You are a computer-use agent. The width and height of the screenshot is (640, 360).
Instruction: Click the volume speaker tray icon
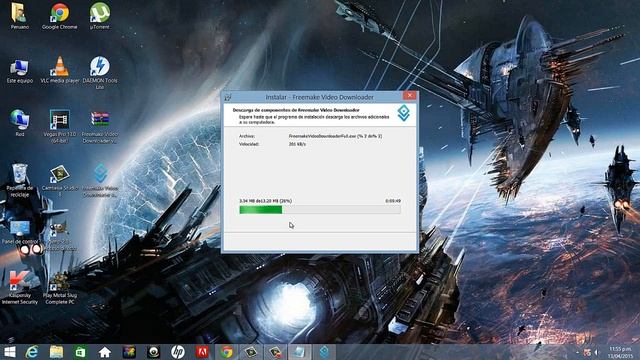[x=596, y=352]
